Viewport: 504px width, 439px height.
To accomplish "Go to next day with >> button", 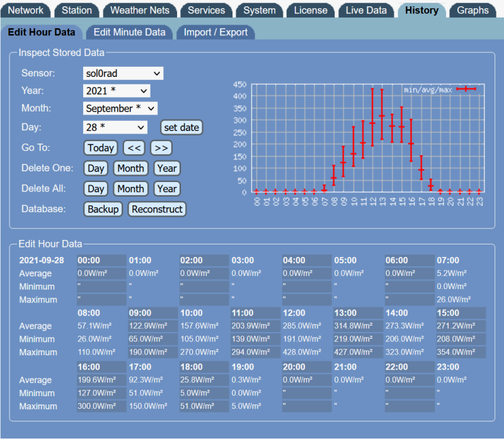I will pyautogui.click(x=161, y=148).
